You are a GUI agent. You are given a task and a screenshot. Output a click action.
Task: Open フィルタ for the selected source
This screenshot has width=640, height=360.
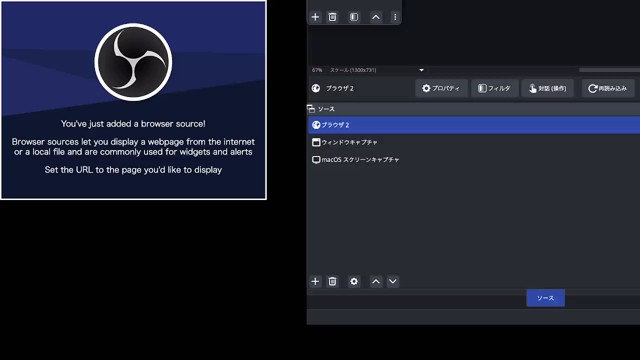(494, 88)
